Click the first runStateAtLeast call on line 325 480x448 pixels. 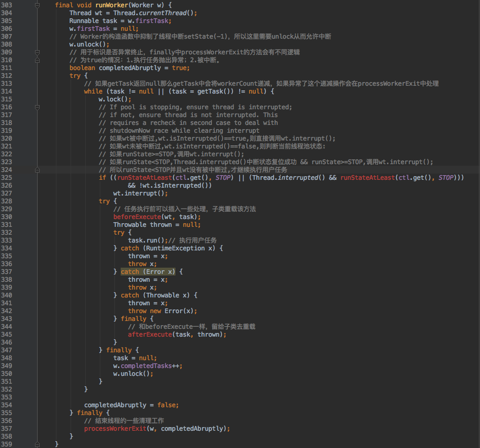[x=145, y=178]
